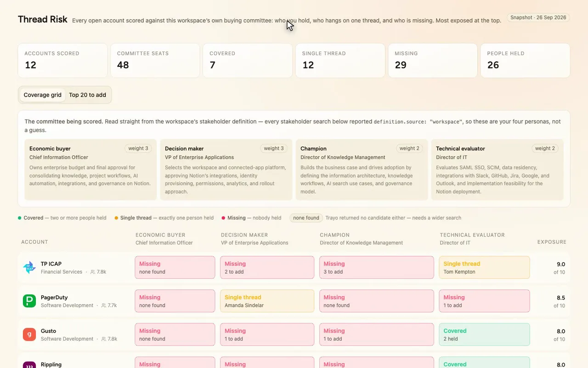Open Gusto Champion Missing 1 to add cell

[377, 335]
